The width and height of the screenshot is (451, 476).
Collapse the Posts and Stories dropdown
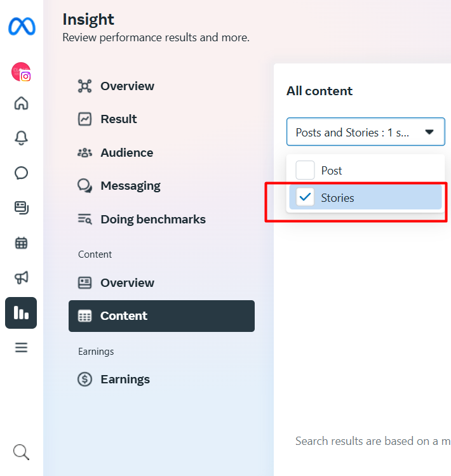(366, 132)
